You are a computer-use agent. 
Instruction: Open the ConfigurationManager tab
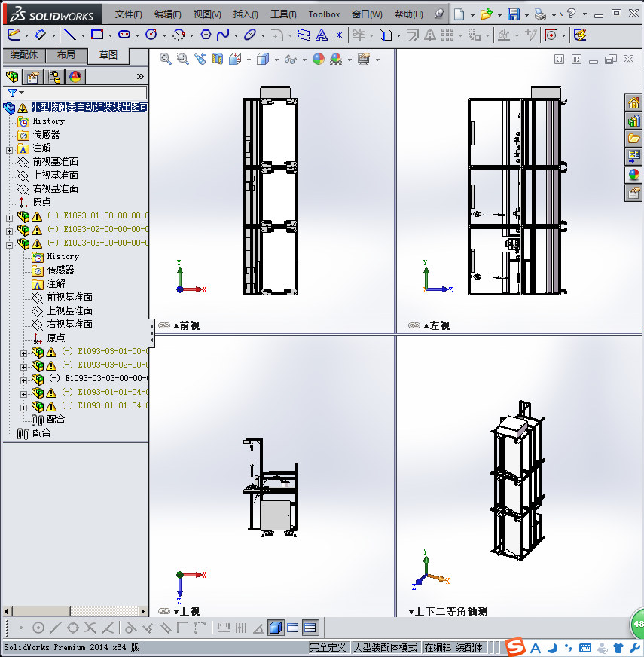(x=54, y=77)
